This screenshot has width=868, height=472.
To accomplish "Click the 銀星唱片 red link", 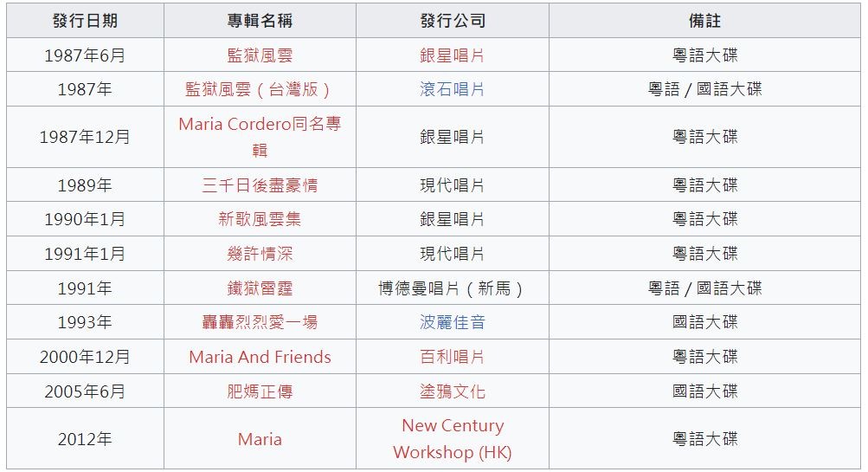I will click(x=452, y=55).
